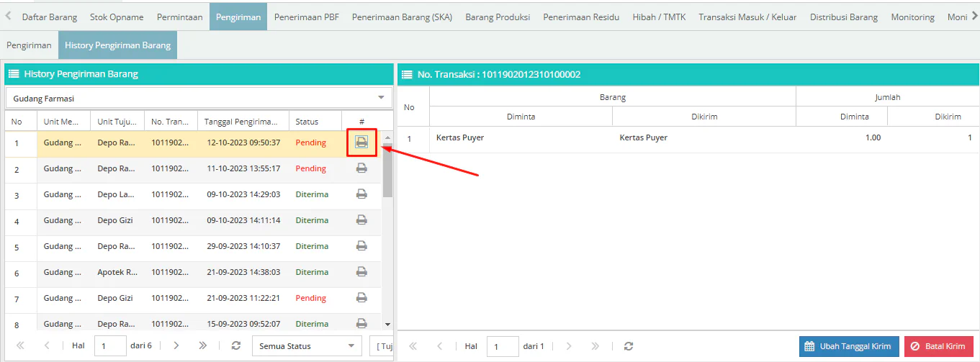
Task: Select the Apotek R row dated 21-09-2023
Action: (193, 272)
